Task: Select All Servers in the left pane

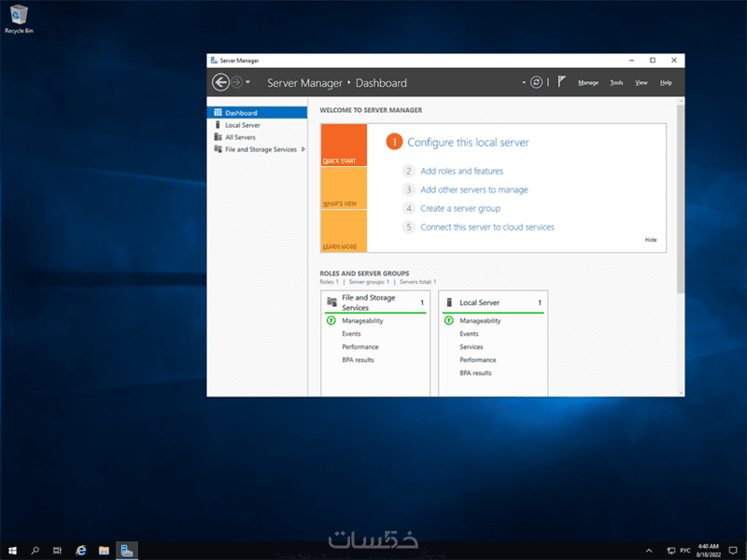Action: tap(258, 137)
